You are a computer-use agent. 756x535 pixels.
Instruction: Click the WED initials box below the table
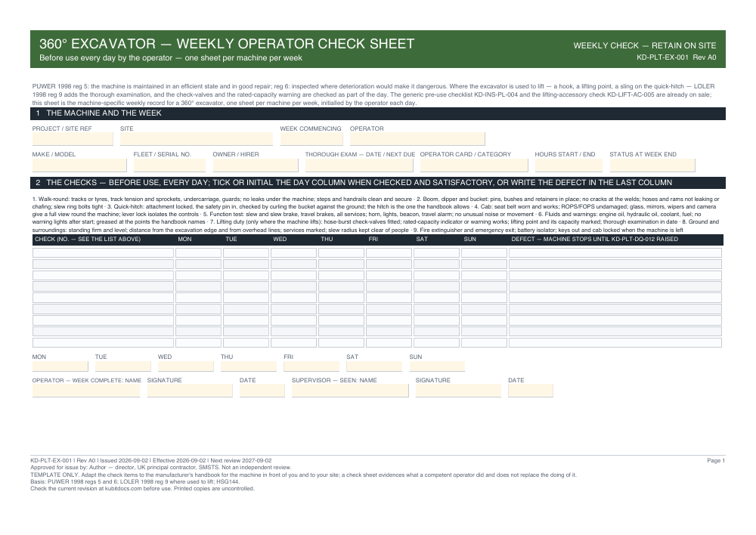pyautogui.click(x=186, y=366)
